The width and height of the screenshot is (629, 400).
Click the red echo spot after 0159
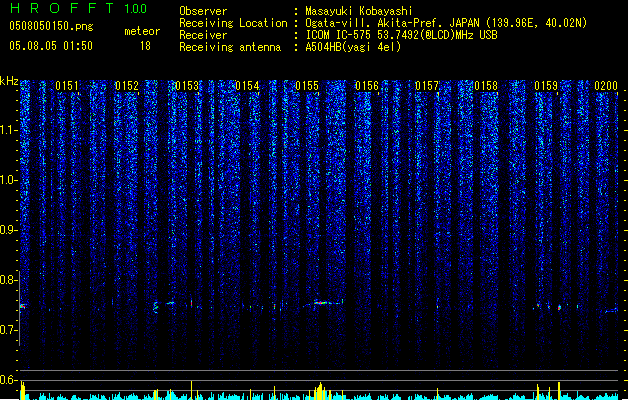coord(559,308)
